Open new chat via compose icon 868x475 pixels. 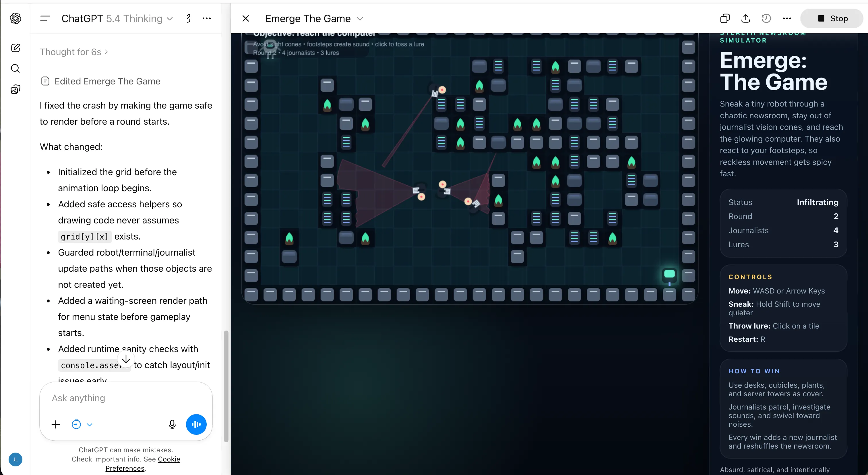[15, 48]
